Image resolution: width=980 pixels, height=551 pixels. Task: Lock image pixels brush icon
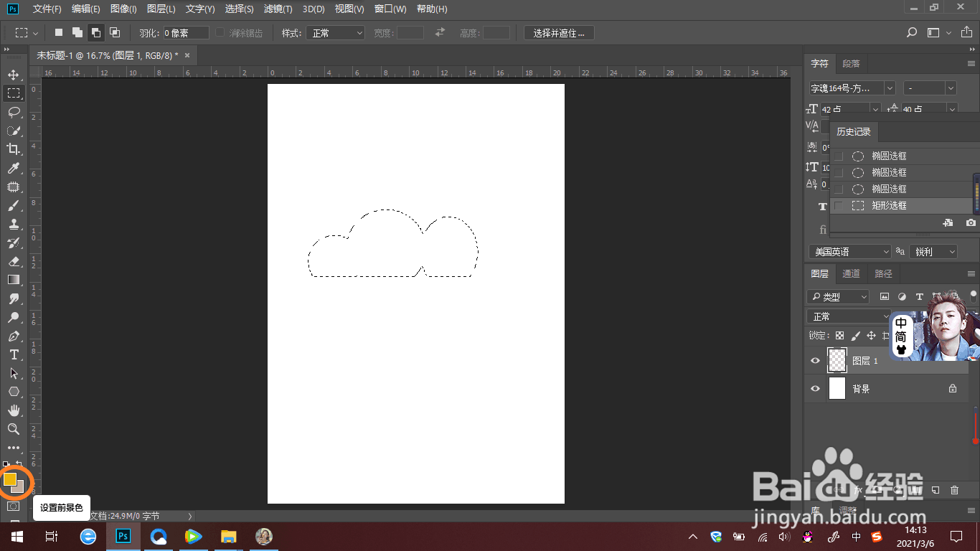(x=855, y=335)
